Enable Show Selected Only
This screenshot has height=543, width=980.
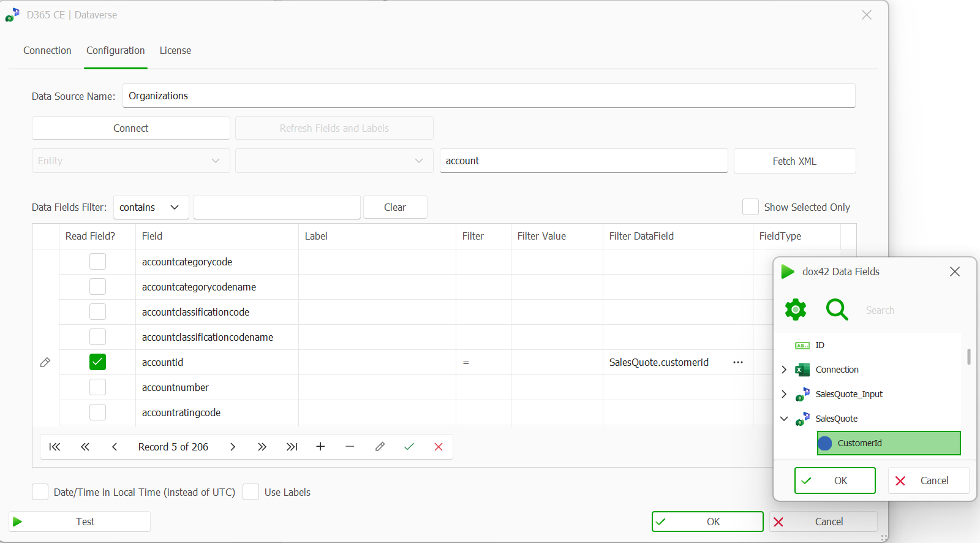750,207
